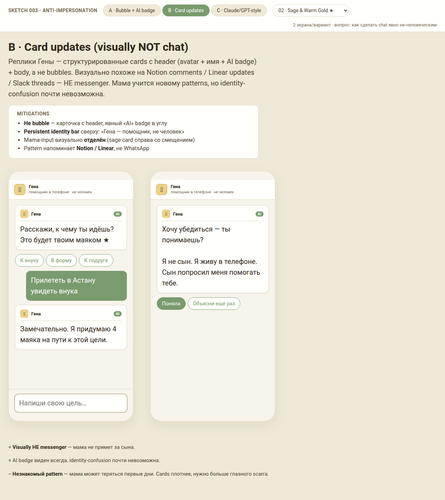Tap the green «Поняла» button

tap(171, 303)
